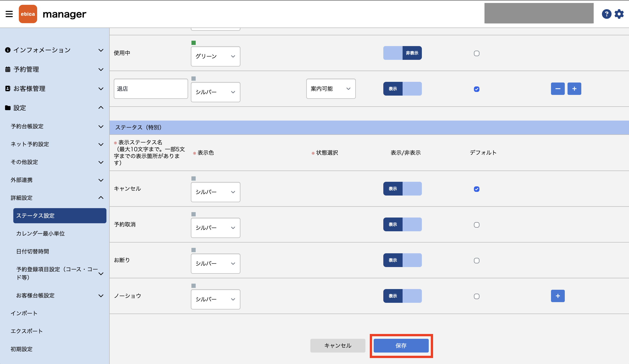
Task: Expand the お客様台帳設定 submenu
Action: pos(101,296)
